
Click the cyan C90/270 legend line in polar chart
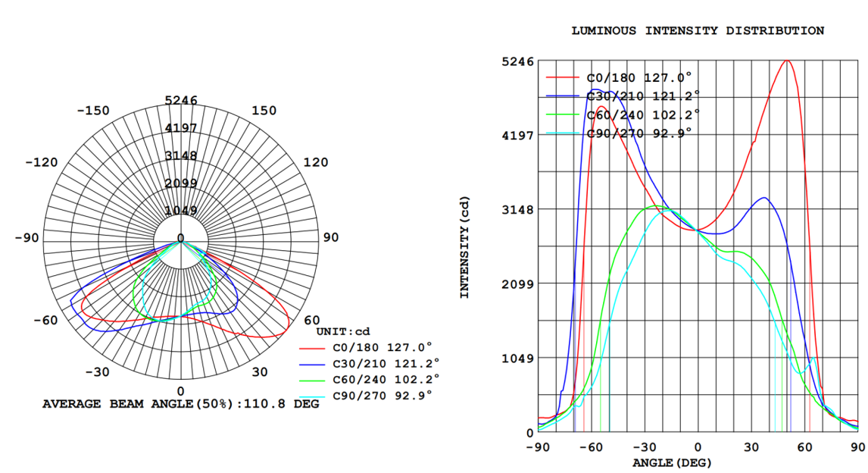pyautogui.click(x=314, y=396)
